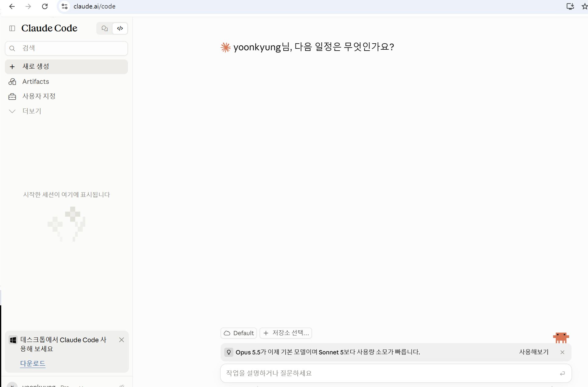Viewport: 588px width, 387px height.
Task: Install app icon in address bar
Action: point(570,6)
